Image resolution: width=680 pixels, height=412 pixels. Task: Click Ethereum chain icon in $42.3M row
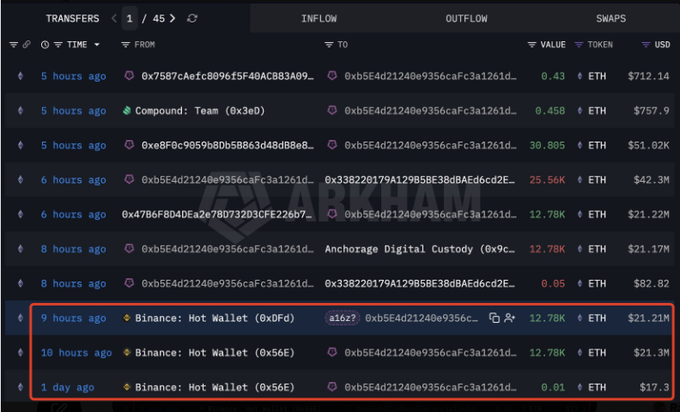point(20,180)
